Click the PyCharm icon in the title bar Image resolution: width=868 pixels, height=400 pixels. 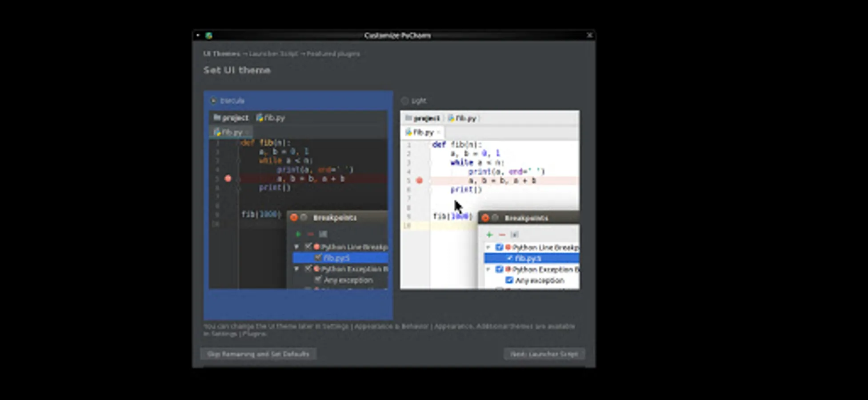pos(208,35)
